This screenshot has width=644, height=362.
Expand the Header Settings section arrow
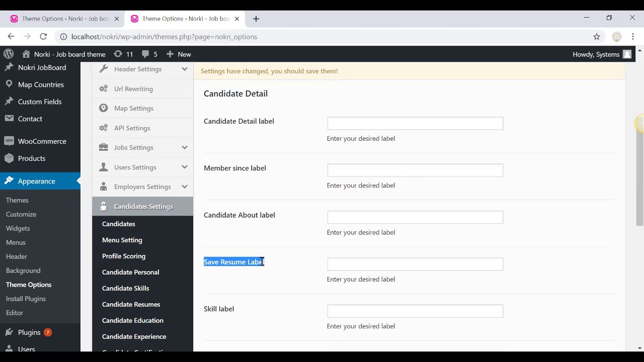pos(185,69)
